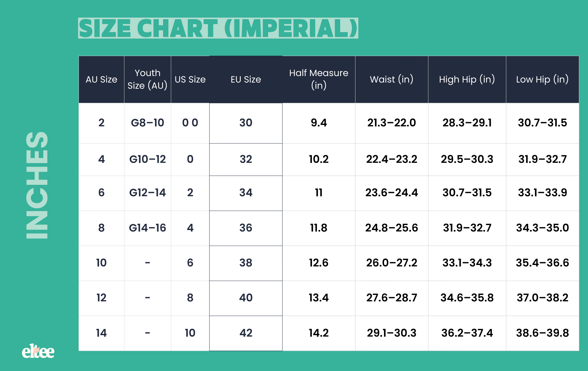Click the eltee logo
The height and width of the screenshot is (371, 588).
(x=38, y=351)
